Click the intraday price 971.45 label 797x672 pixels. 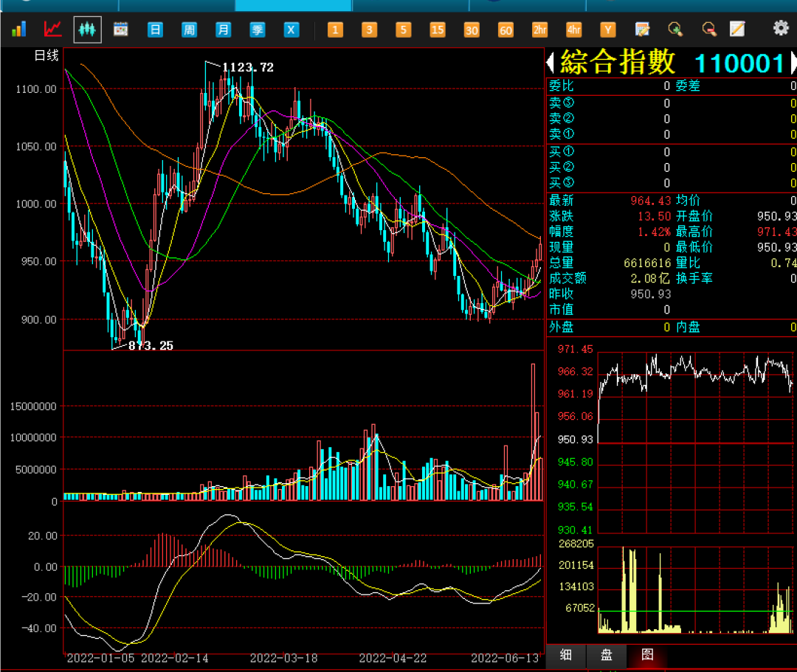click(575, 349)
